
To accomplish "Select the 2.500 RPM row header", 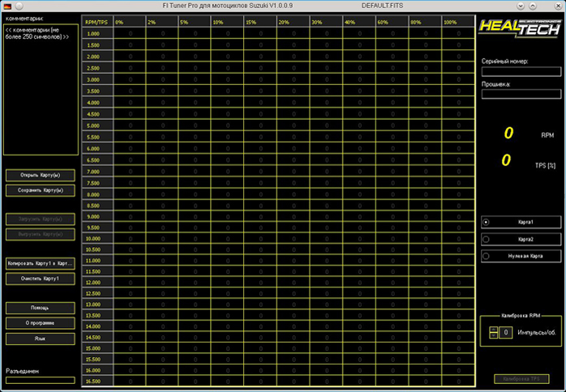I will click(x=97, y=68).
